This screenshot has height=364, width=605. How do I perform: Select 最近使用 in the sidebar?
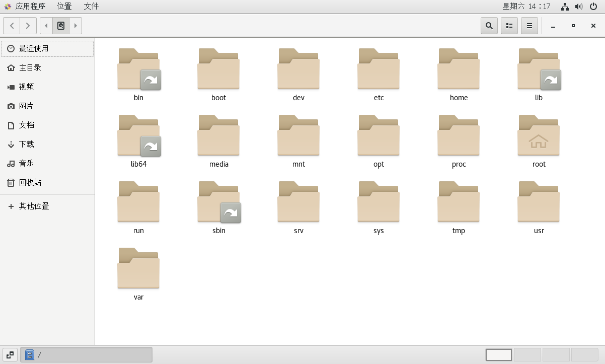pyautogui.click(x=47, y=49)
